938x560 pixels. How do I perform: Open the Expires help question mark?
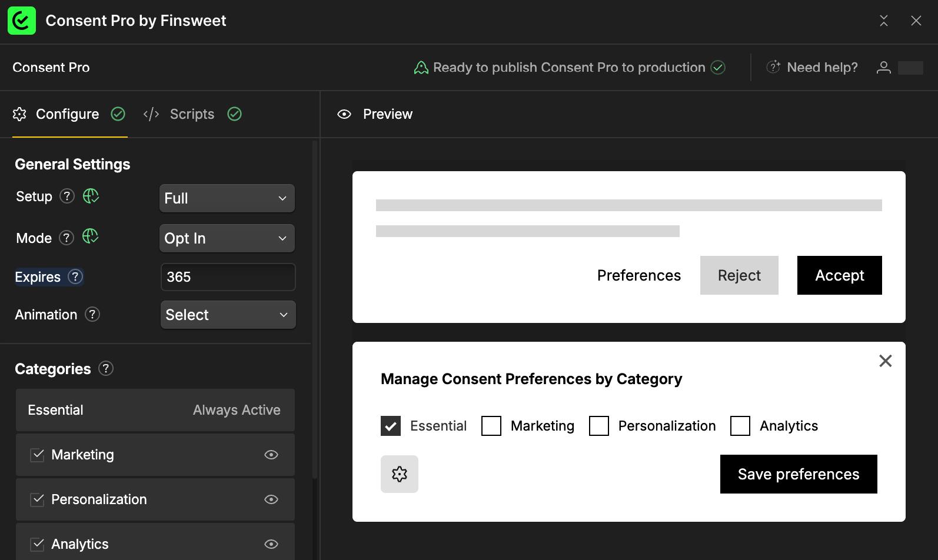(75, 276)
